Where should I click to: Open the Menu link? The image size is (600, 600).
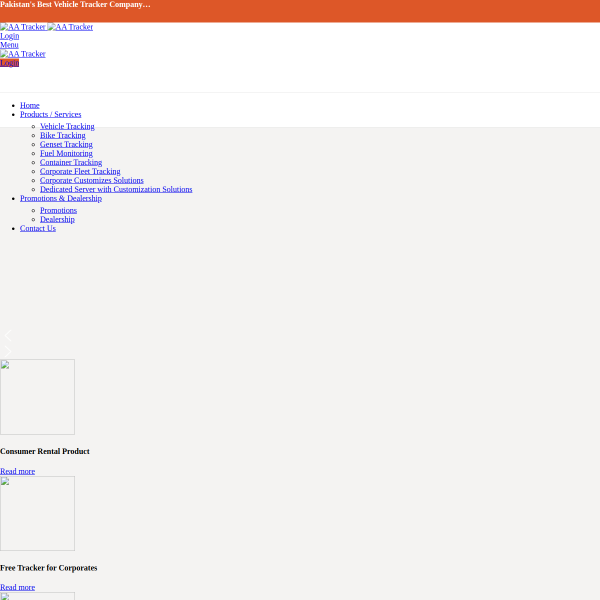coord(9,45)
